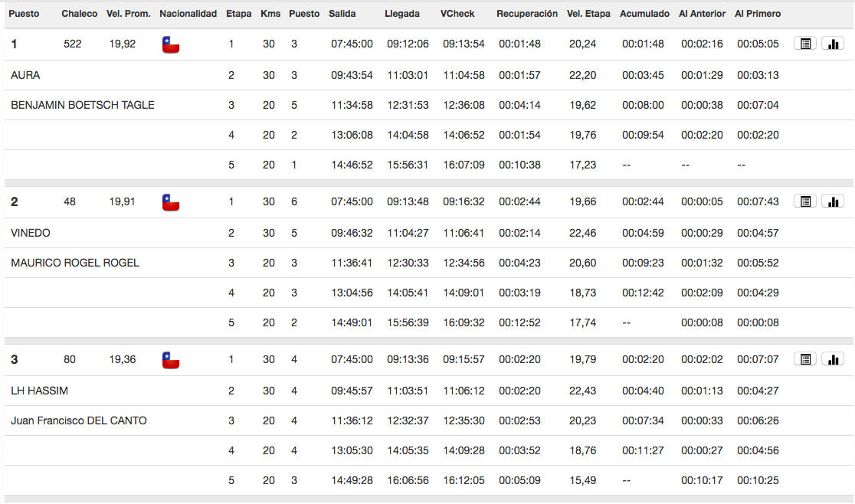Open details table icon for rider 522
This screenshot has height=504, width=855.
(805, 44)
